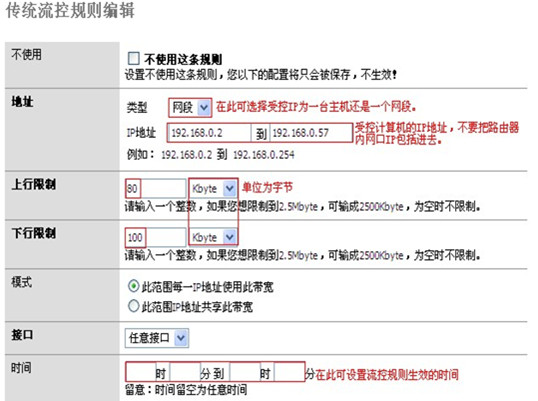Click the 下行限制 value field with 100
This screenshot has height=401, width=538.
pos(156,237)
